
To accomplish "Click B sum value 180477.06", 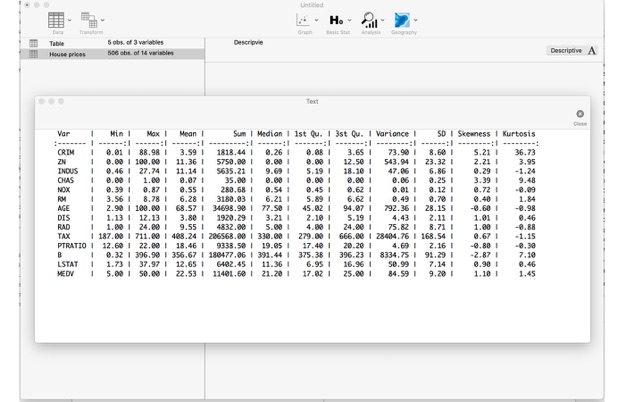I will click(x=227, y=255).
